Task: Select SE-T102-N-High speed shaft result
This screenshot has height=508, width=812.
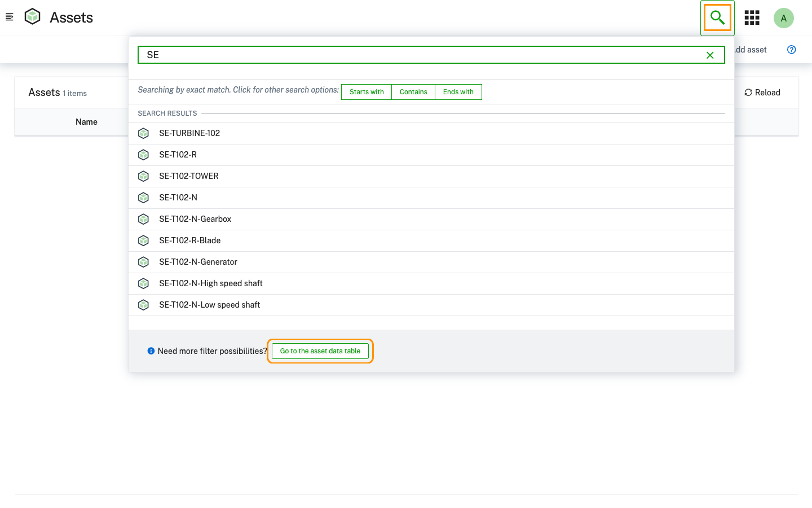Action: tap(211, 283)
